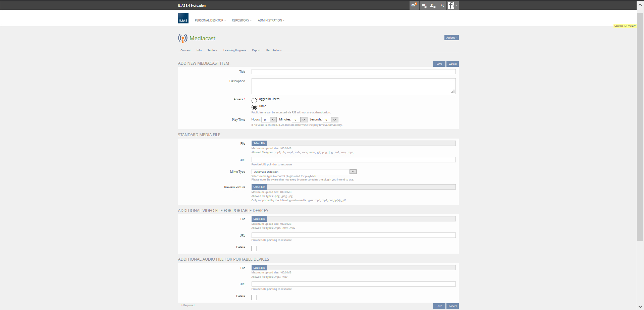
Task: Focus the additional audio file URL field
Action: pos(354,284)
